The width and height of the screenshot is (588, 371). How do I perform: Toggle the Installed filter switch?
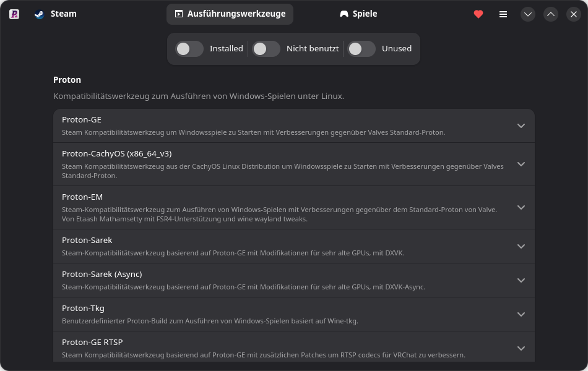click(189, 49)
